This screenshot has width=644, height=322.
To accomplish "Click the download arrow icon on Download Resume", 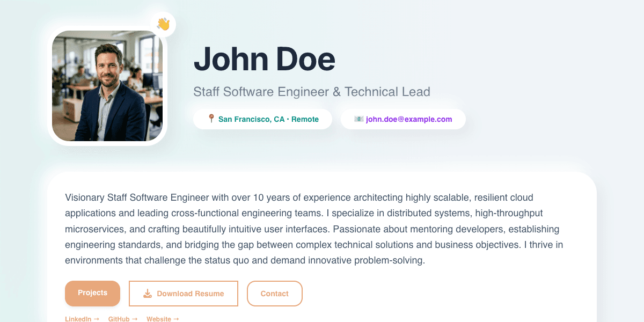I will (148, 294).
